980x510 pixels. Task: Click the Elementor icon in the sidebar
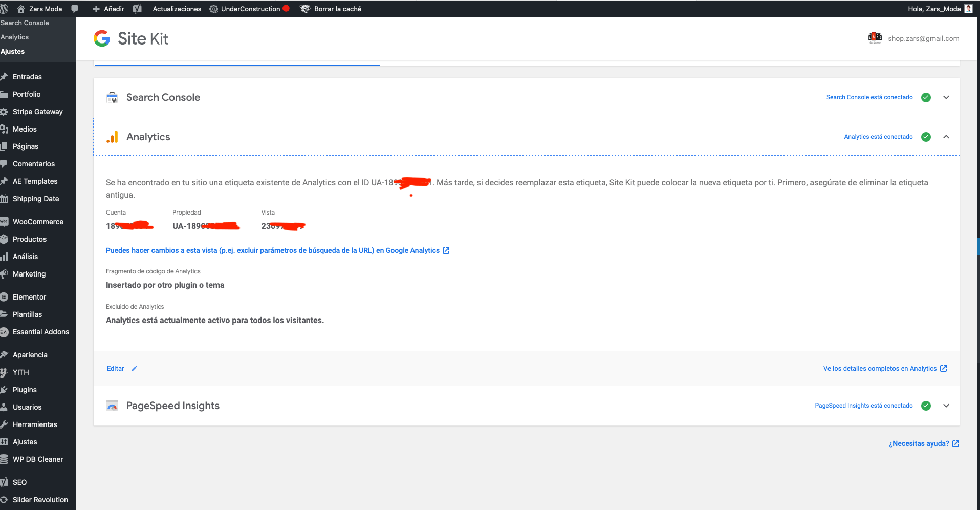[4, 297]
